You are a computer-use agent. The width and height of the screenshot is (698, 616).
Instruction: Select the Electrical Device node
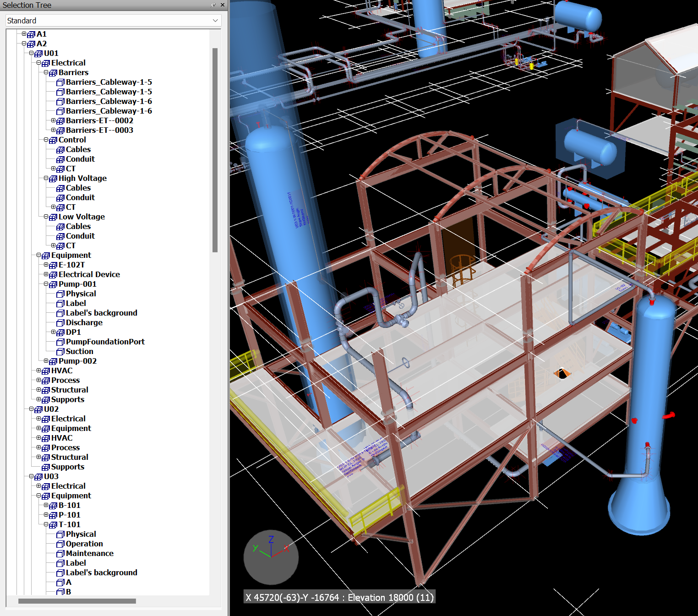pyautogui.click(x=89, y=274)
